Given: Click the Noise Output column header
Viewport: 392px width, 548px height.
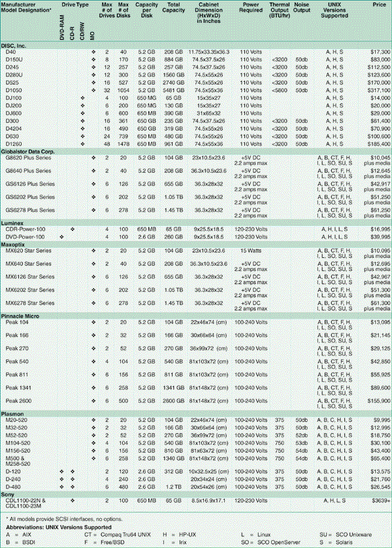Looking at the screenshot, I should (302, 8).
